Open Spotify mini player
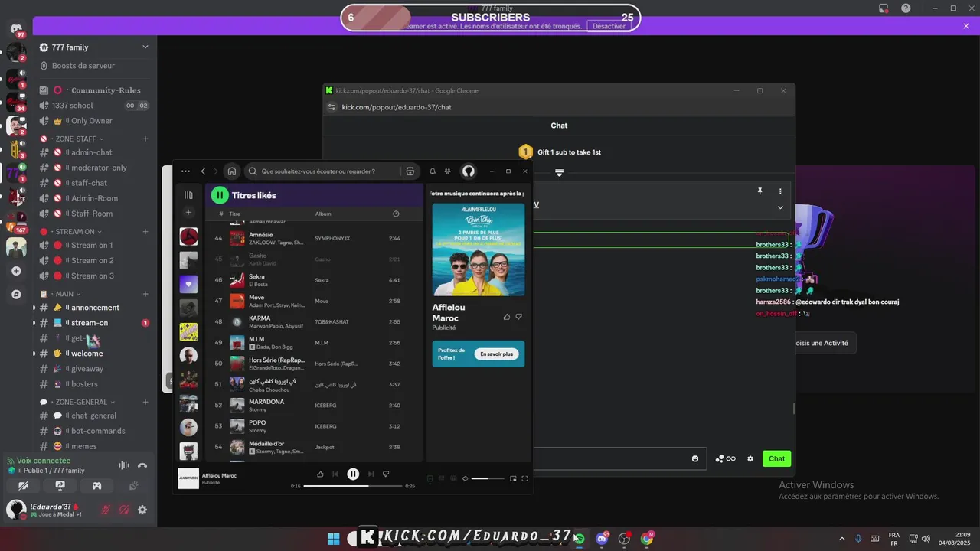980x551 pixels. click(x=513, y=479)
